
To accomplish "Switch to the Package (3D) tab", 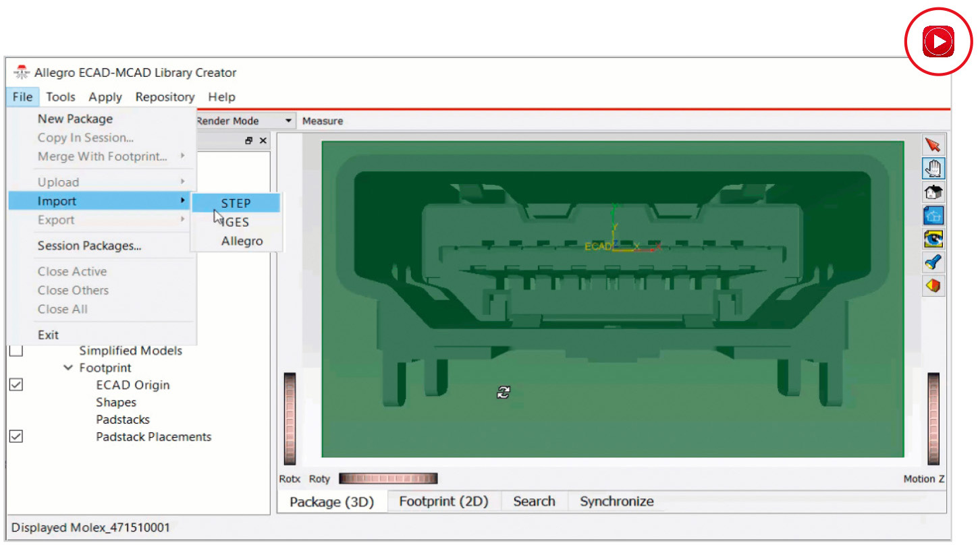I will click(332, 502).
